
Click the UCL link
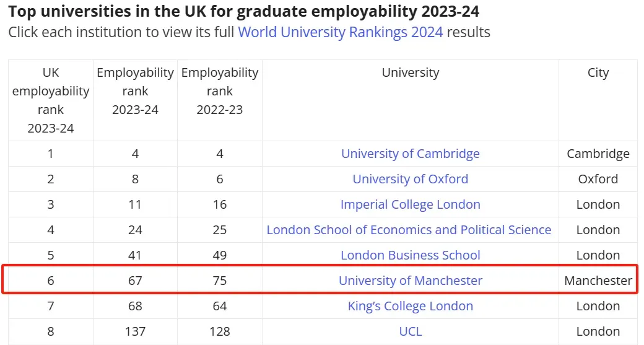point(410,331)
